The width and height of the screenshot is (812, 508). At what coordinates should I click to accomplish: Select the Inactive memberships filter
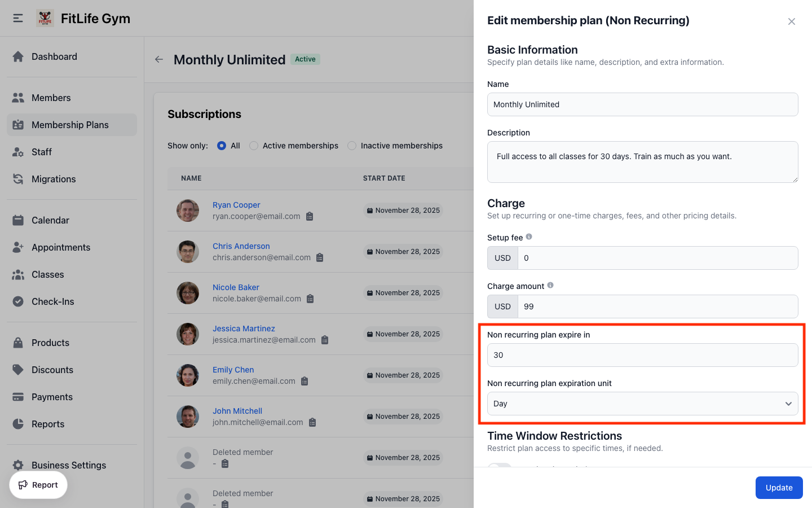point(352,146)
